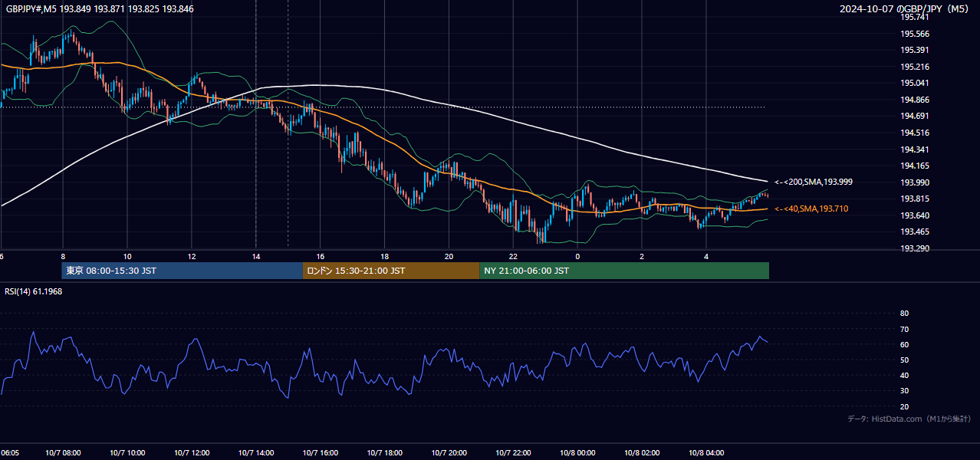
Task: Click price axis value 195.041
Action: tap(914, 83)
